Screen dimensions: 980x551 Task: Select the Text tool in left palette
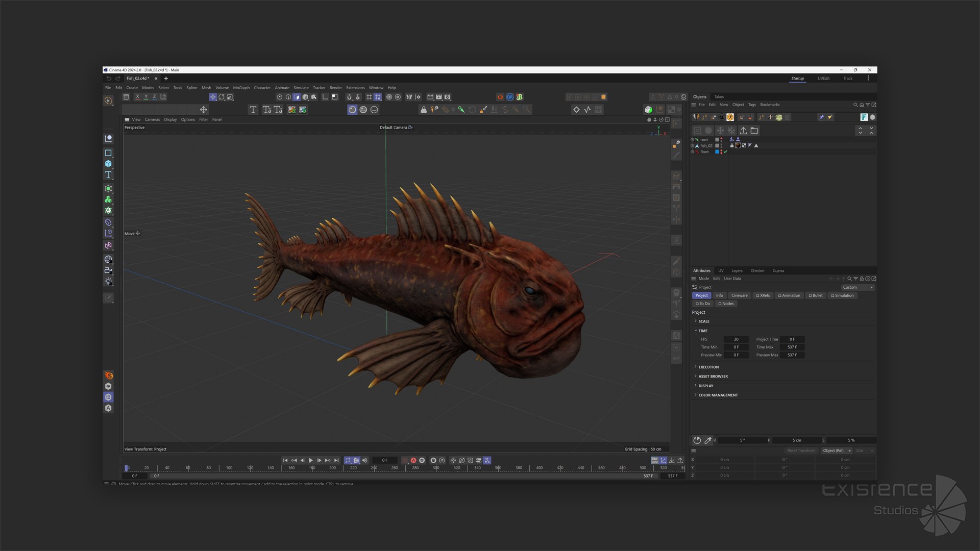coord(108,175)
